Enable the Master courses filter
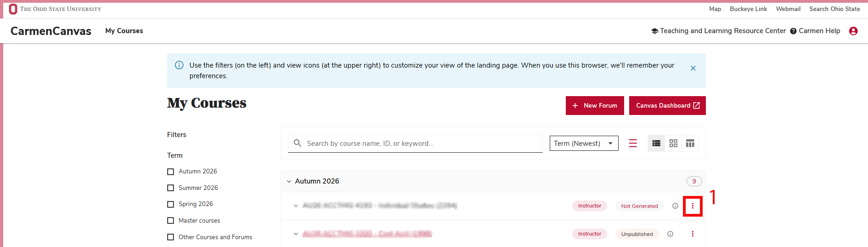 click(x=170, y=221)
